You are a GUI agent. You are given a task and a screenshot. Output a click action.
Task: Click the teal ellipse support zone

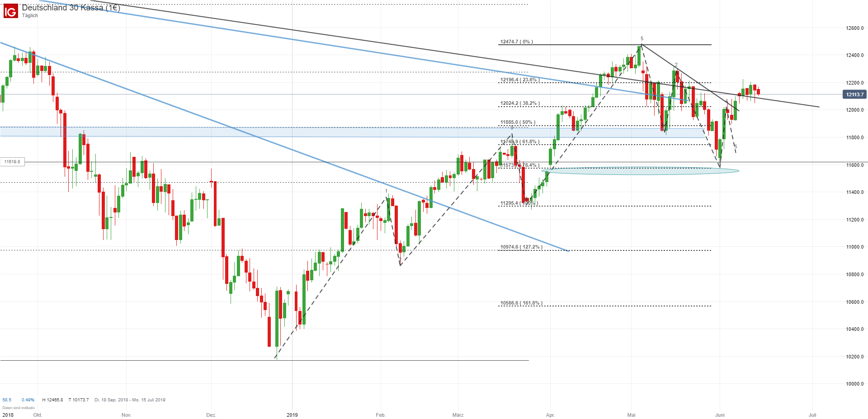640,171
